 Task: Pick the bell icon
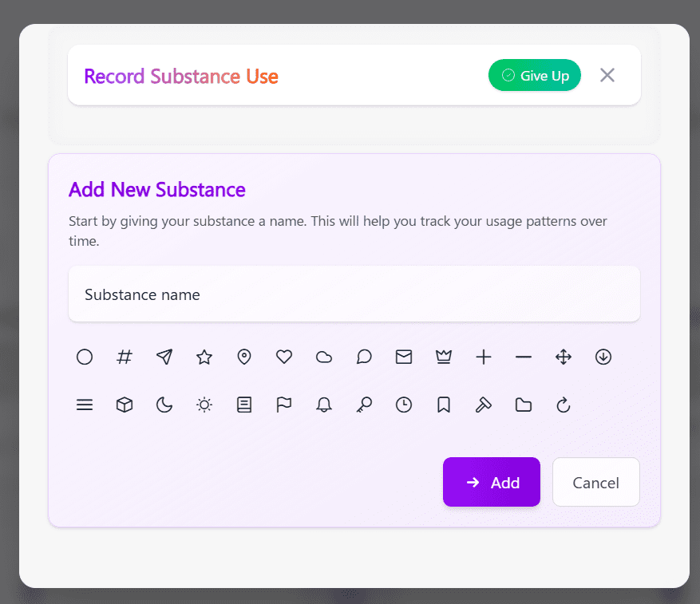324,405
